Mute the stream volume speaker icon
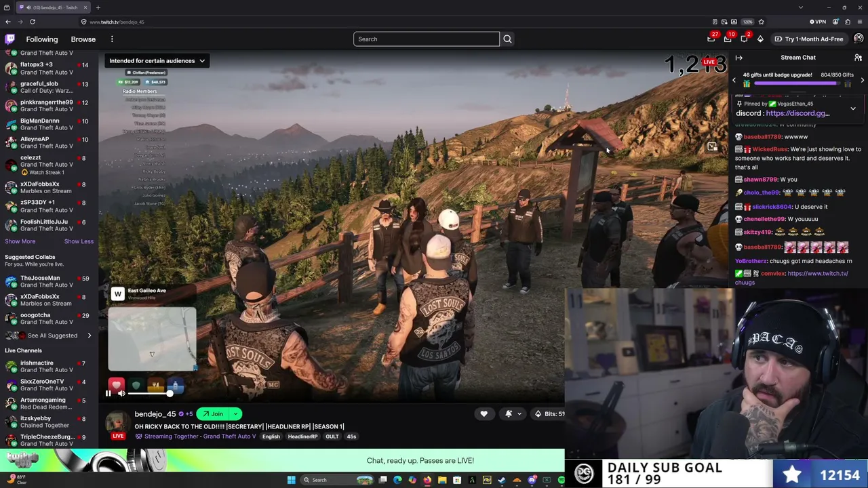868x488 pixels. [121, 393]
